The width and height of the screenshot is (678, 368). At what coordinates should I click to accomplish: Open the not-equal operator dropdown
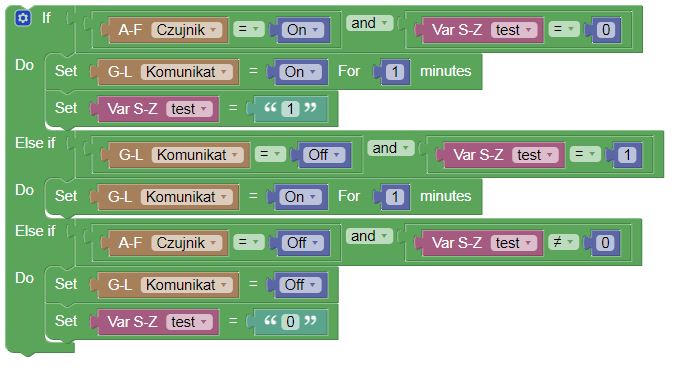pyautogui.click(x=563, y=243)
